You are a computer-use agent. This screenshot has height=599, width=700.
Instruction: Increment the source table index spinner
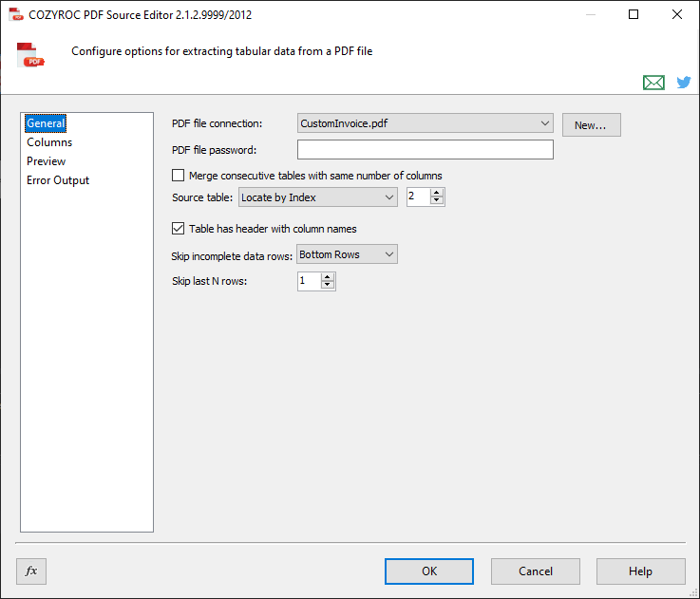(437, 193)
